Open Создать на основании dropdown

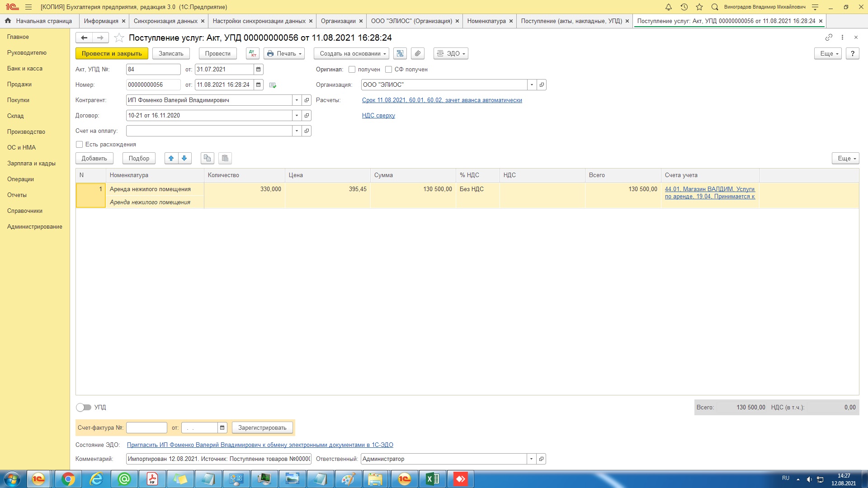[351, 54]
